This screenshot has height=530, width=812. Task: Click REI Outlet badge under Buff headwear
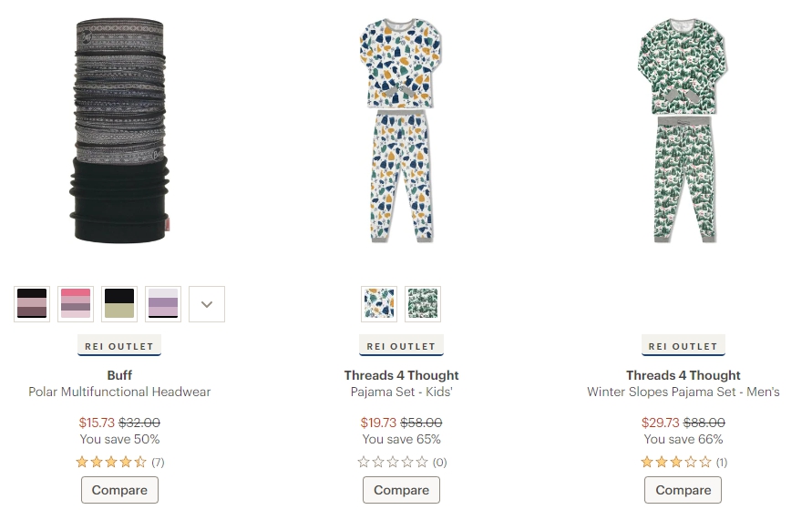coord(119,346)
